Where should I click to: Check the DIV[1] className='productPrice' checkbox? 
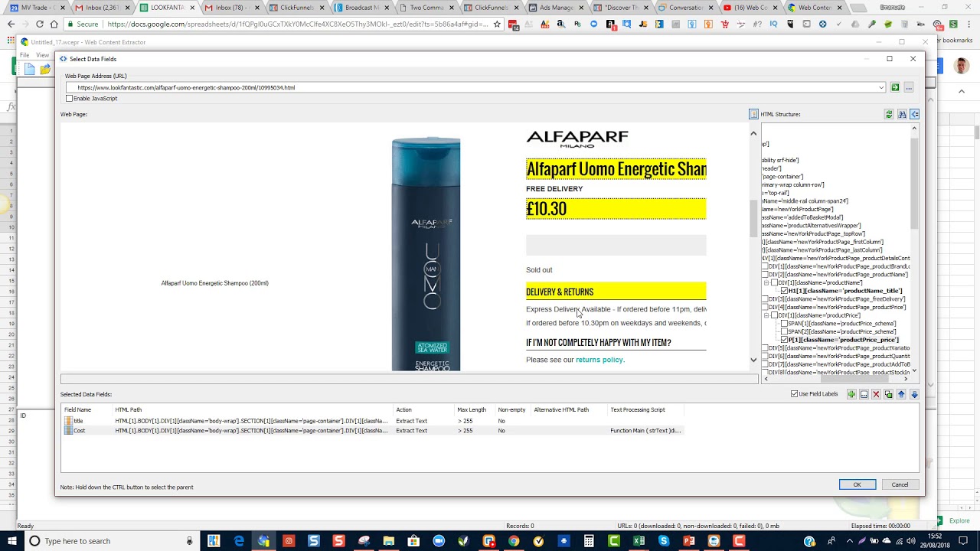click(x=774, y=315)
